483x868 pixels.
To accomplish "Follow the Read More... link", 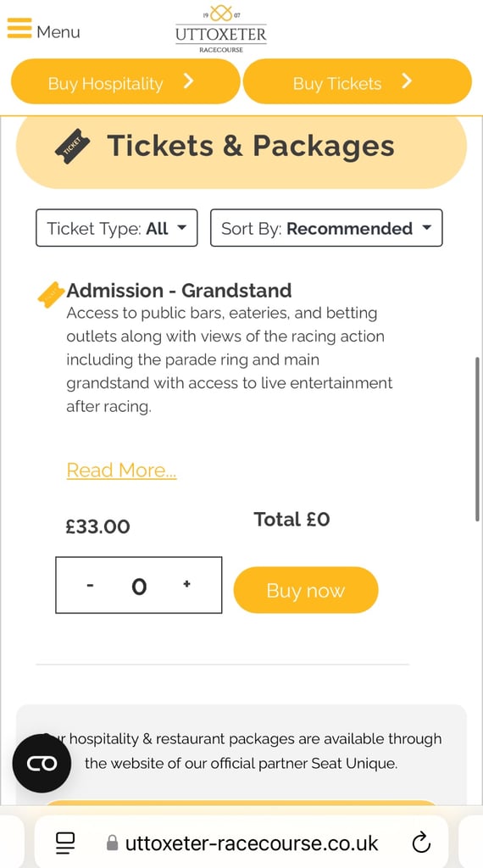I will [122, 470].
